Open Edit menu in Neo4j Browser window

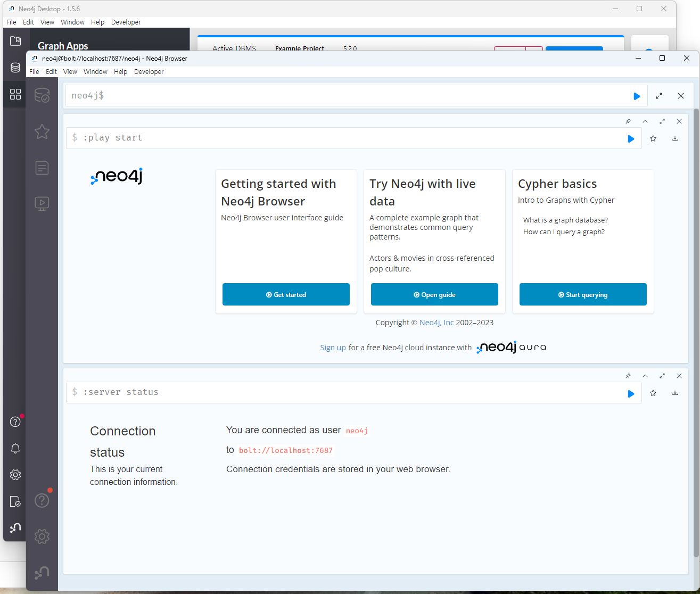pyautogui.click(x=51, y=71)
